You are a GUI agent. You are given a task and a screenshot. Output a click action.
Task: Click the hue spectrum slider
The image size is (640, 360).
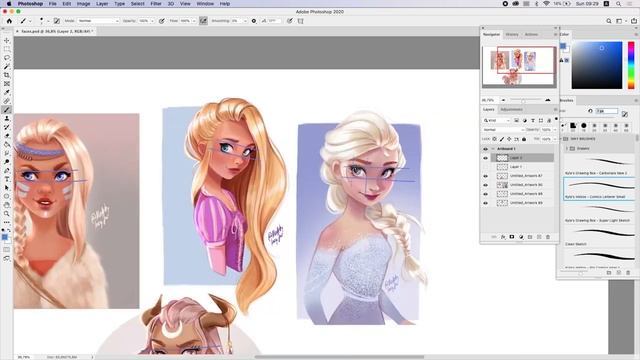[631, 64]
